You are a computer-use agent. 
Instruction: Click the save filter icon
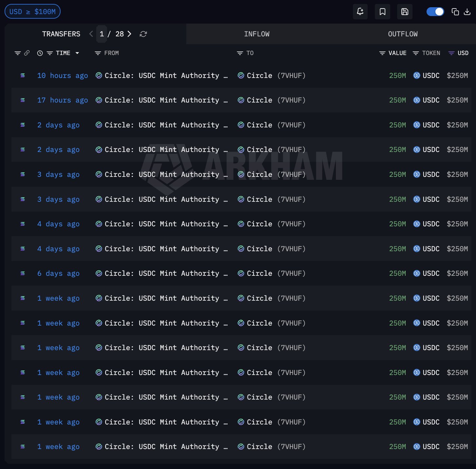click(405, 11)
